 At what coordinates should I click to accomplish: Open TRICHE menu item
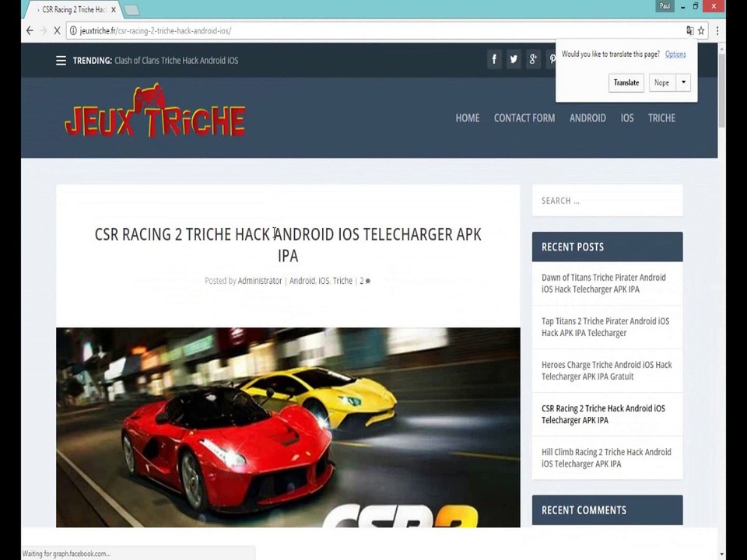click(x=661, y=117)
